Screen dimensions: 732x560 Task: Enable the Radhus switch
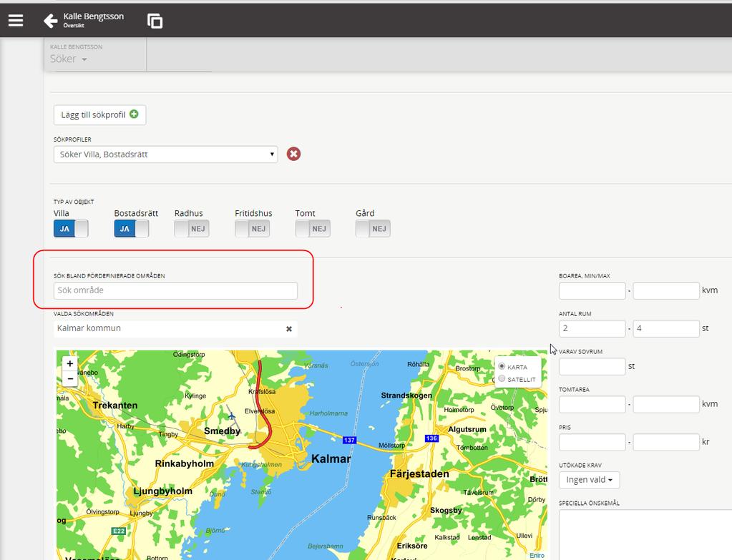tap(191, 229)
